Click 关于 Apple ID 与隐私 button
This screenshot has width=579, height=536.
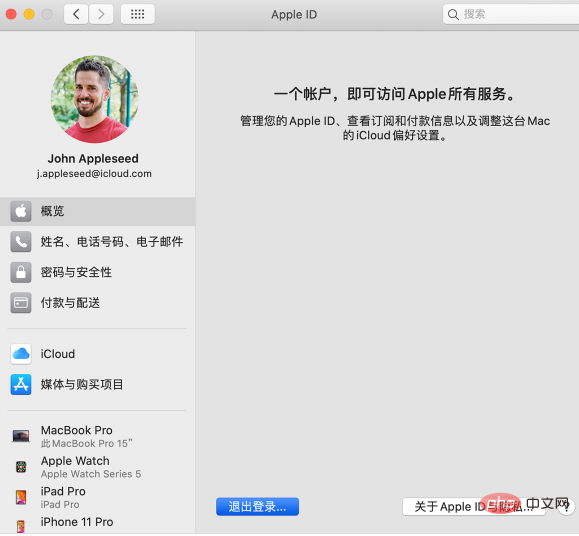point(474,507)
